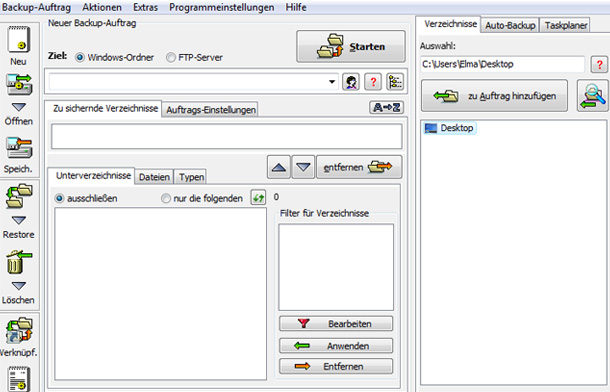Open the Backup-Auftrag menu

pyautogui.click(x=37, y=7)
